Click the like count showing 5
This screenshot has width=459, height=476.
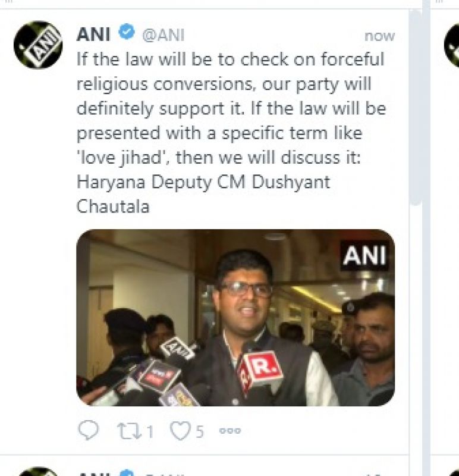pos(199,431)
